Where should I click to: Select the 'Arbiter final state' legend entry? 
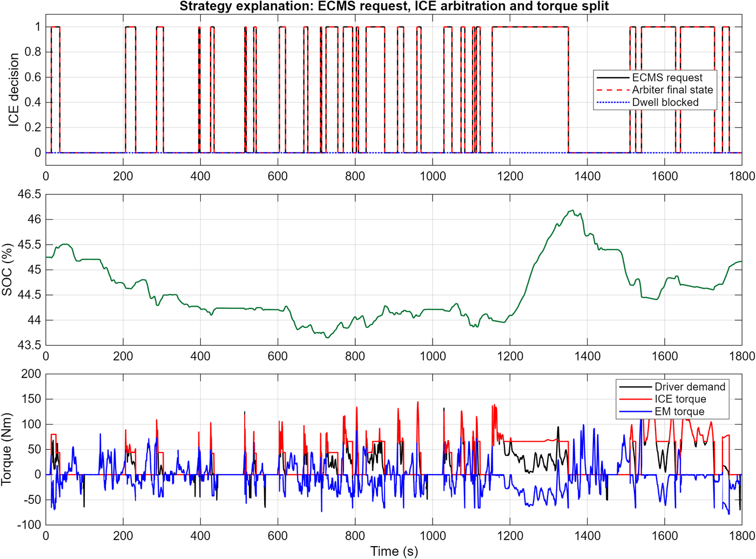click(x=655, y=90)
